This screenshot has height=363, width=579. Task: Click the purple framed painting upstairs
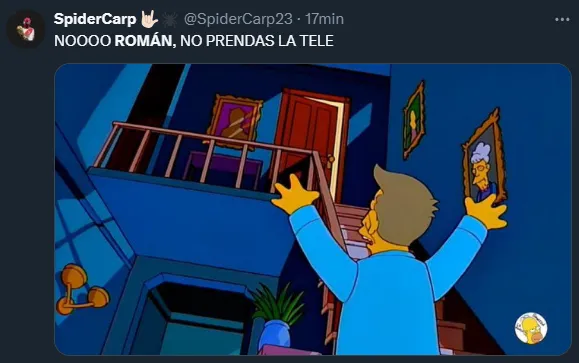pos(235,122)
